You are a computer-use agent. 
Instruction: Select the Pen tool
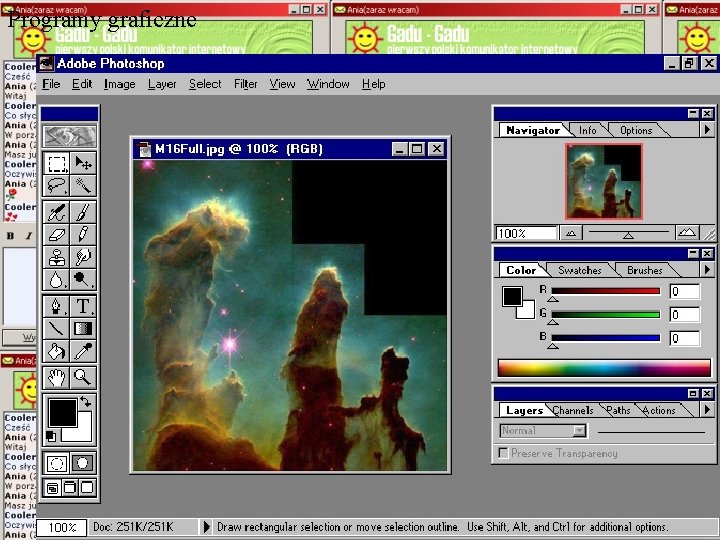(56, 306)
